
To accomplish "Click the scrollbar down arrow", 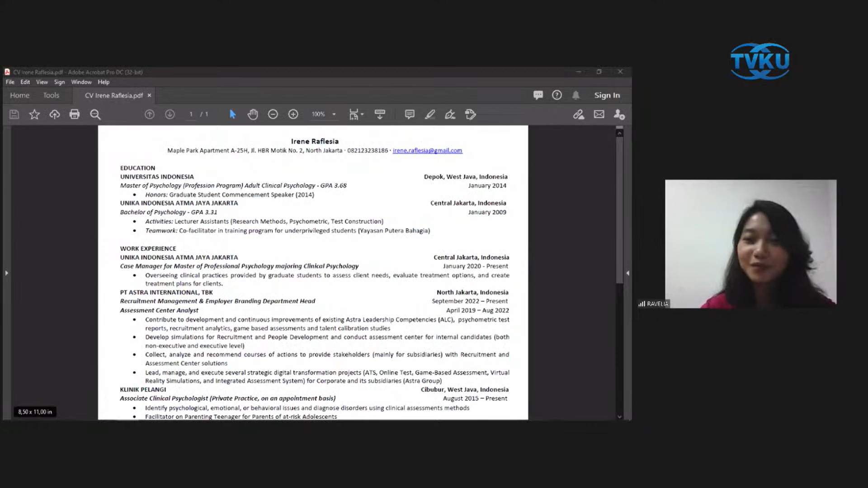I will pos(619,417).
